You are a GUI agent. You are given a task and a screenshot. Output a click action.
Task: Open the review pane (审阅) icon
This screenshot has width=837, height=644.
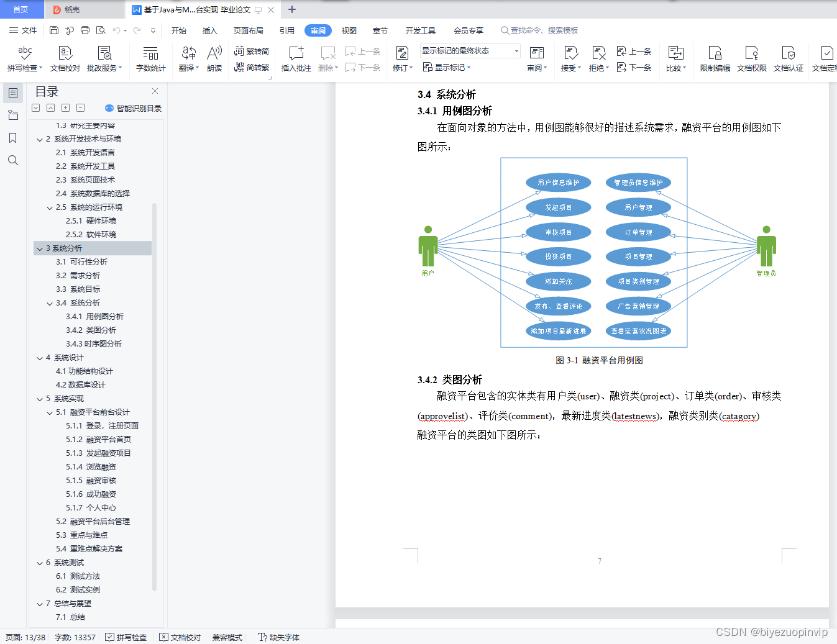pyautogui.click(x=536, y=53)
